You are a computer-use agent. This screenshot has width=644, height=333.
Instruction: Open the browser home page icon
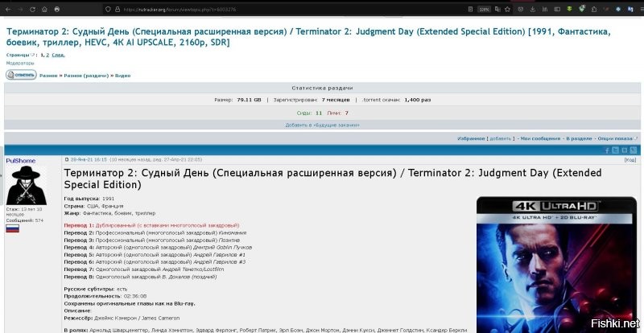point(44,9)
